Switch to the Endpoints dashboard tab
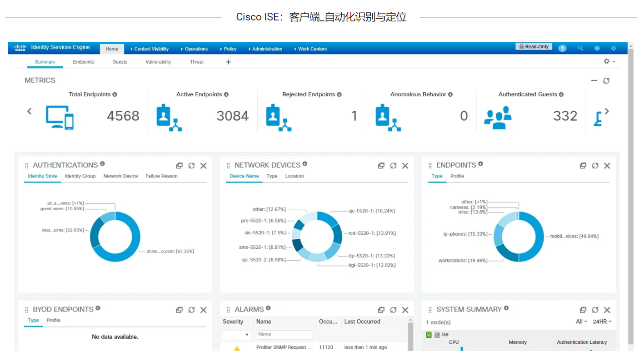 coord(84,62)
